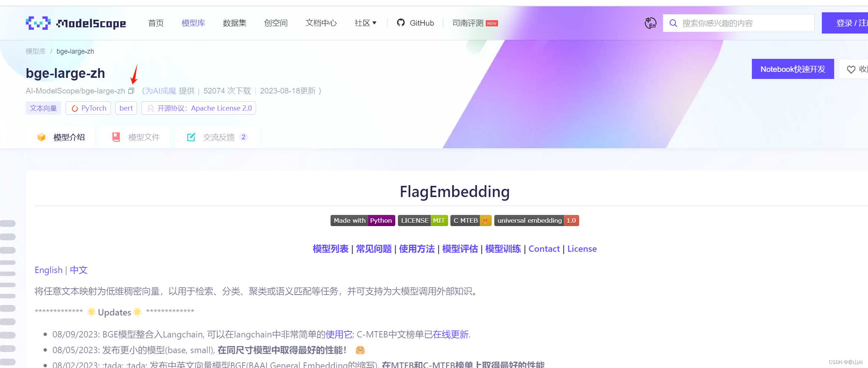Click 为AI成魔 provider link
Image resolution: width=868 pixels, height=368 pixels.
tap(160, 91)
